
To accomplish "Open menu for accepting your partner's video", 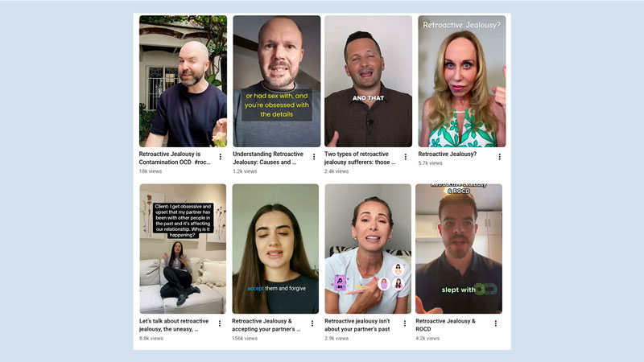I will point(312,323).
